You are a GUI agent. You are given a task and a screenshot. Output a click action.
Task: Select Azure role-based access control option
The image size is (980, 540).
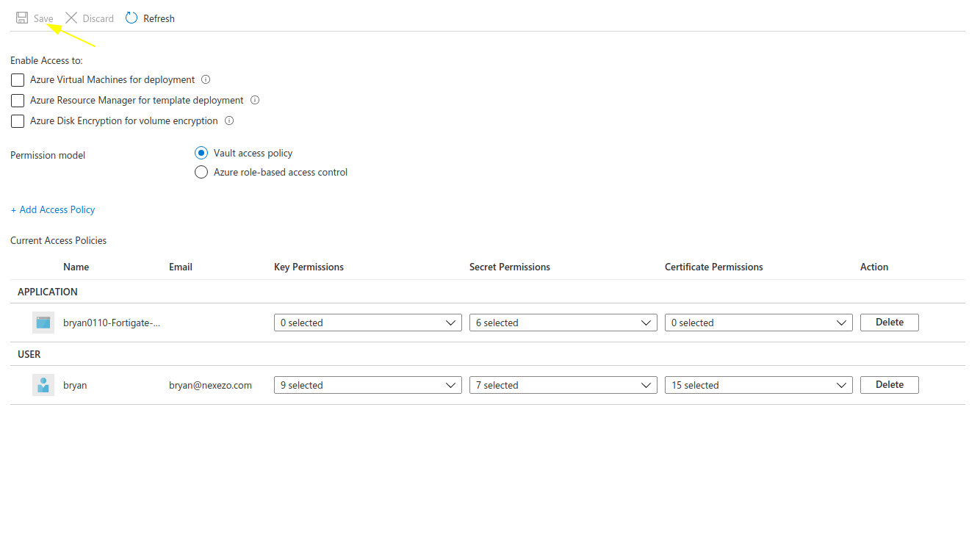(201, 172)
